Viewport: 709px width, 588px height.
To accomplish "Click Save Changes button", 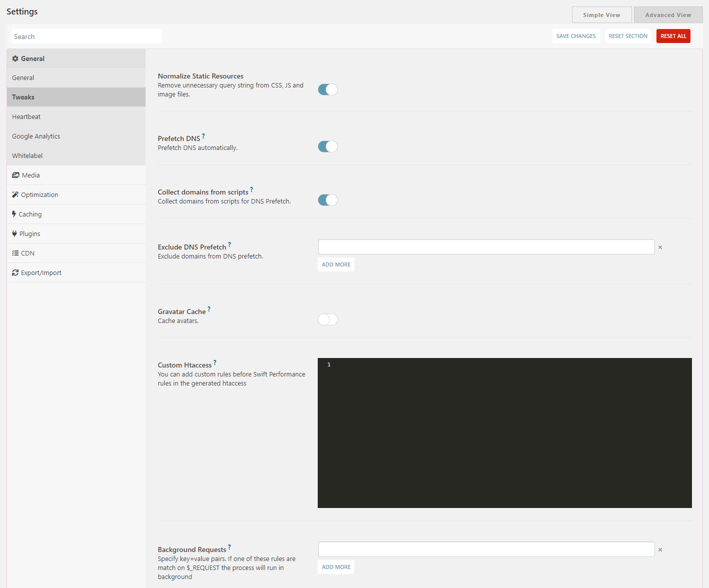I will 576,36.
